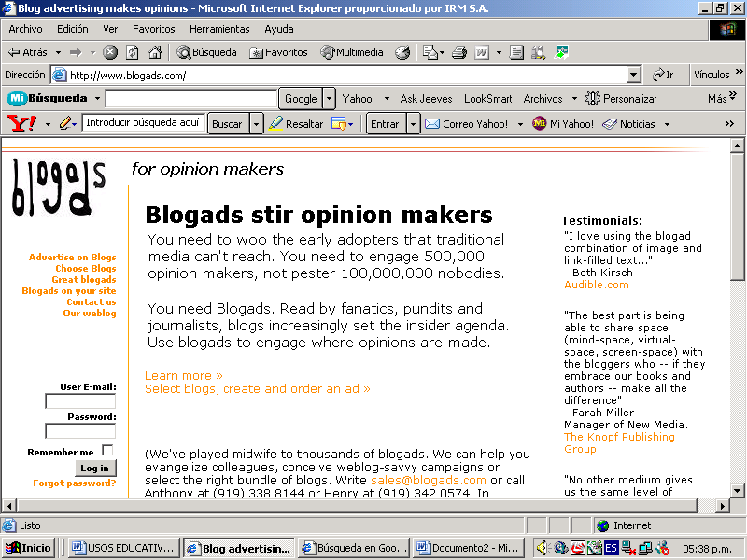Switch to Búsqueda en Goo... taskbar window
Screen dimensions: 747x560
tap(355, 548)
